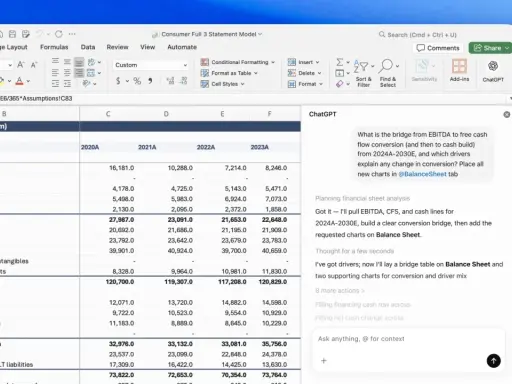
Task: Click the Merge cells icon
Action: [91, 73]
